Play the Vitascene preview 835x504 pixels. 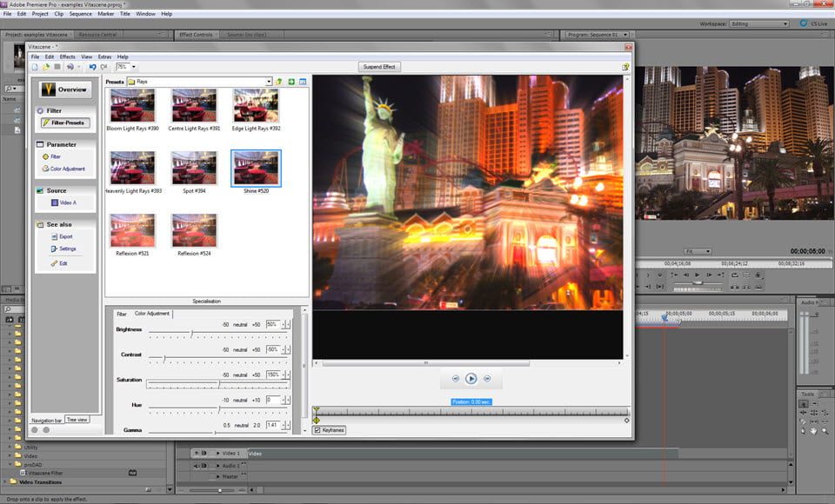471,378
